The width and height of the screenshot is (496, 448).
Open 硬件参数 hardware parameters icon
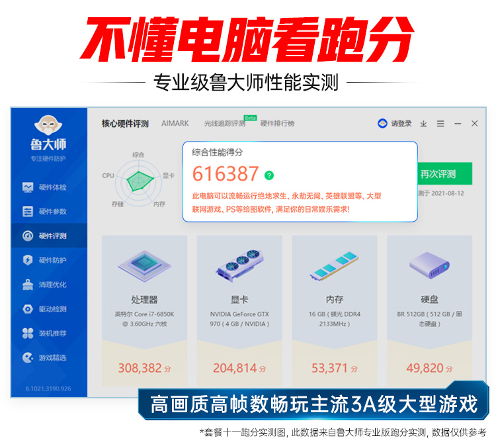pos(28,212)
